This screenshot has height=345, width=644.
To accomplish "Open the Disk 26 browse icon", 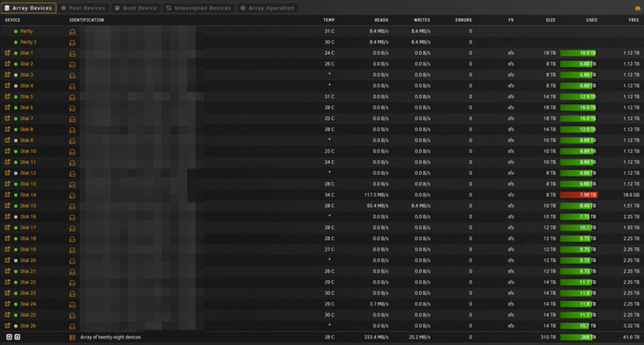I will [7, 326].
